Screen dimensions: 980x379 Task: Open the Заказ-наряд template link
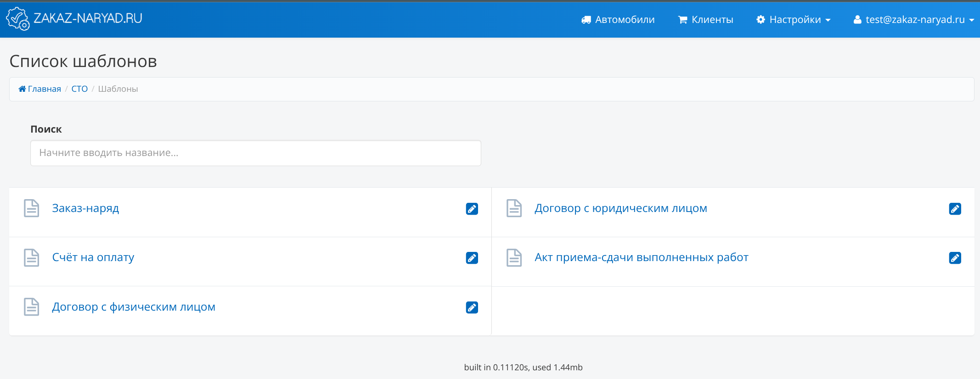click(x=85, y=208)
